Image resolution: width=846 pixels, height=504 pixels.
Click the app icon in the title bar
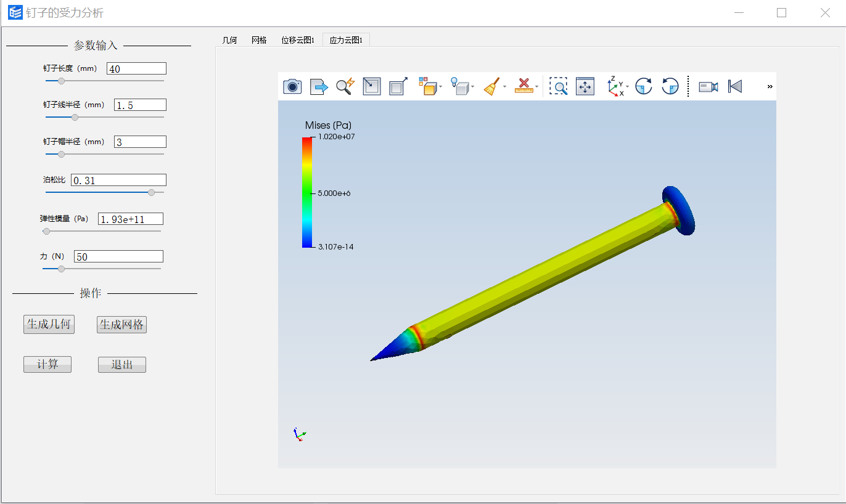tap(15, 12)
